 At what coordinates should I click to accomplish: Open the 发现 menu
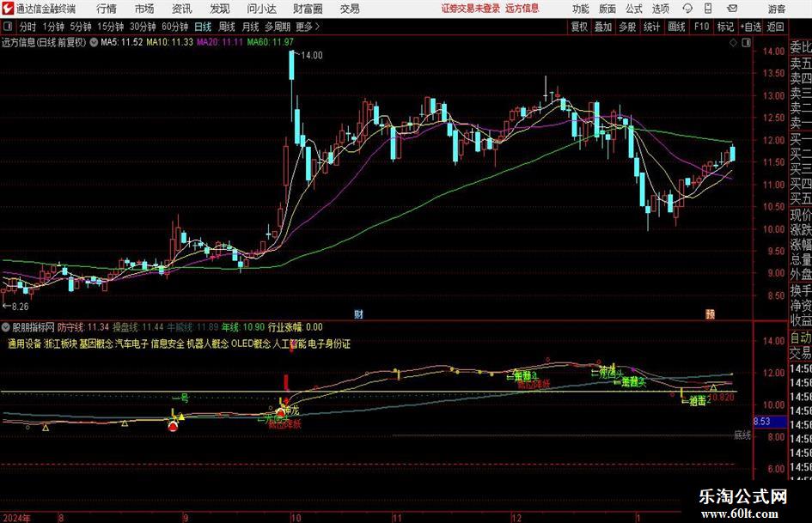tap(220, 9)
